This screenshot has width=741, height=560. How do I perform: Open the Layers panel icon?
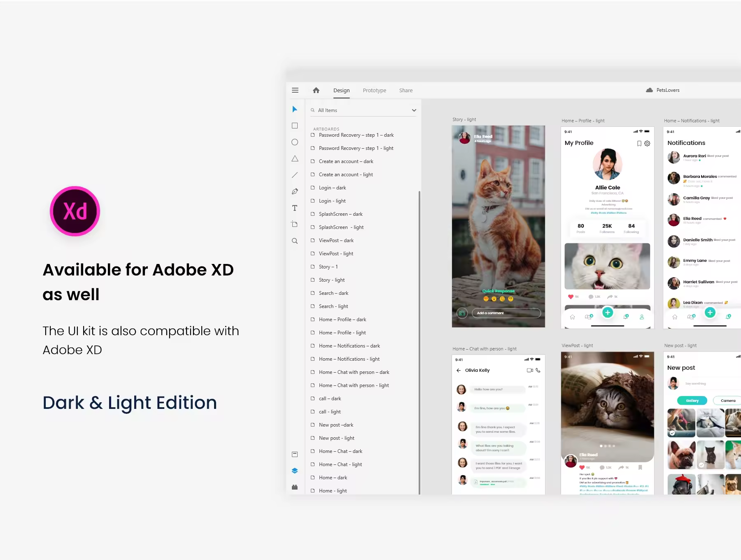pos(295,471)
